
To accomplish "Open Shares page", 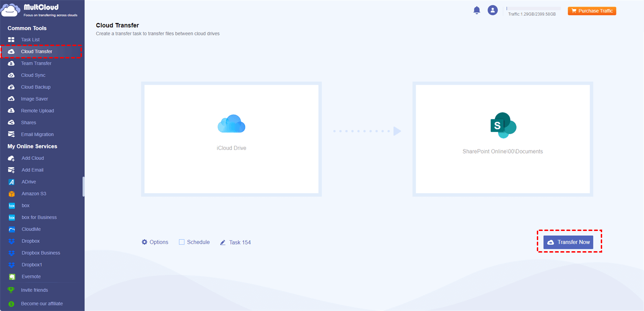I will 29,123.
